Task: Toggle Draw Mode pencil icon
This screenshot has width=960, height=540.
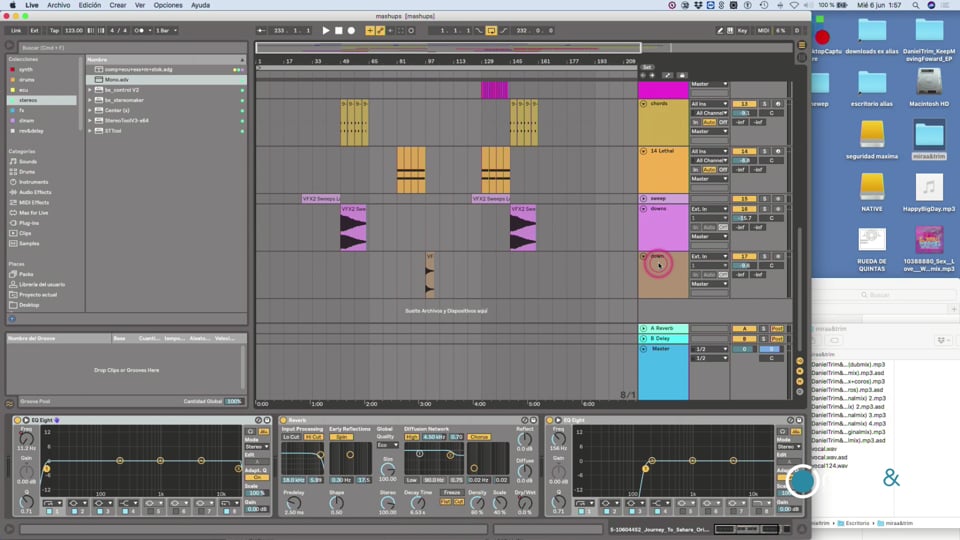Action: [721, 30]
